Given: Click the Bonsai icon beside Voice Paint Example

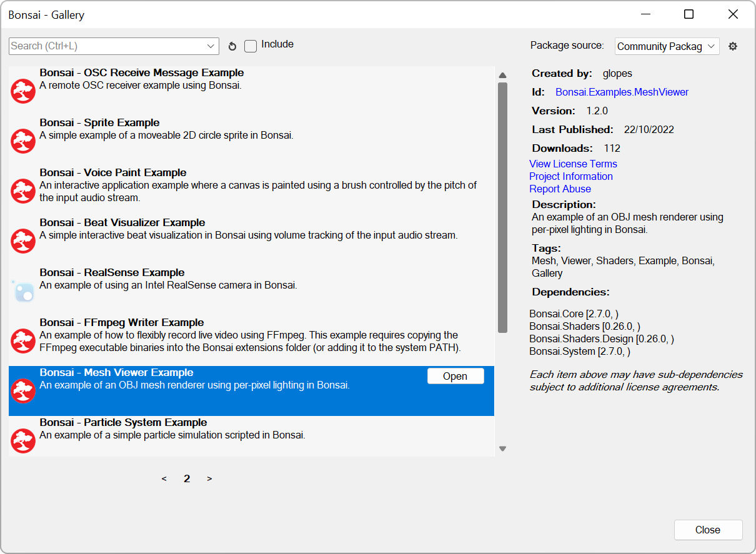Looking at the screenshot, I should (x=23, y=191).
